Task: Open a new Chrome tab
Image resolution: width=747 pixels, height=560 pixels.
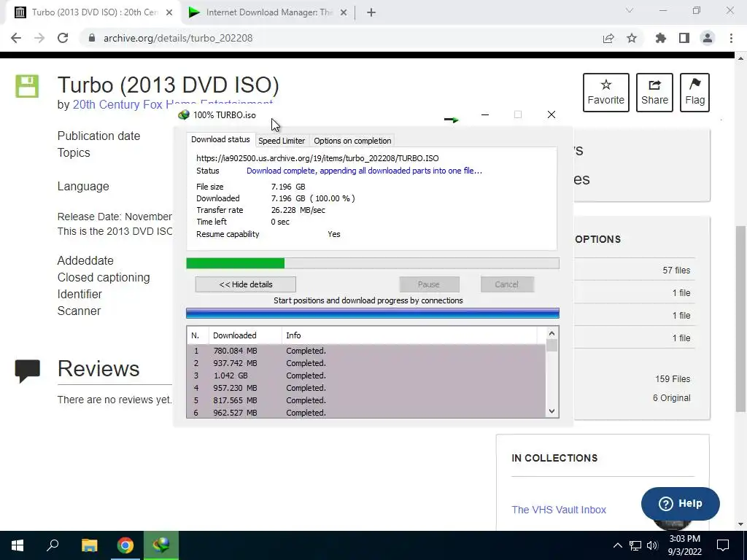Action: pyautogui.click(x=371, y=12)
